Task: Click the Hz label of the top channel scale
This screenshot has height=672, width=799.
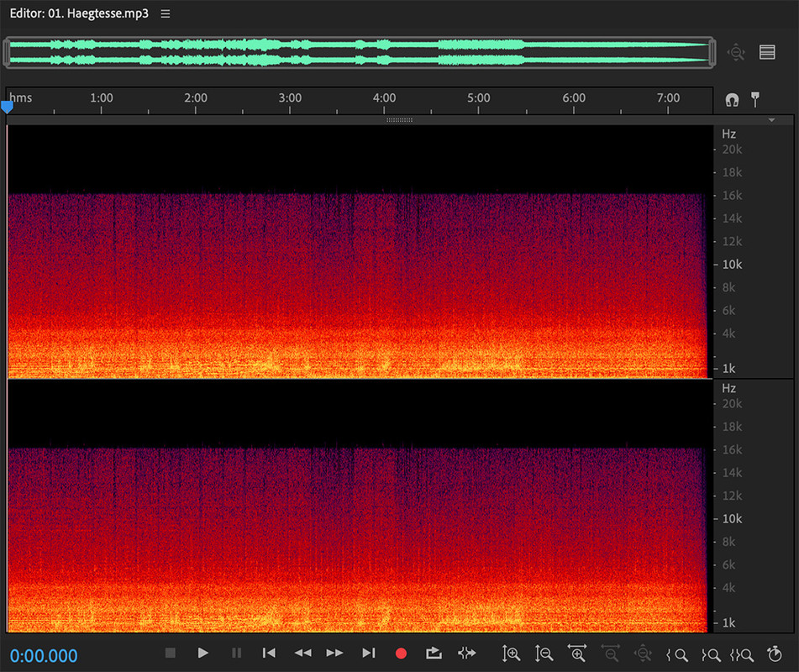Action: coord(728,134)
